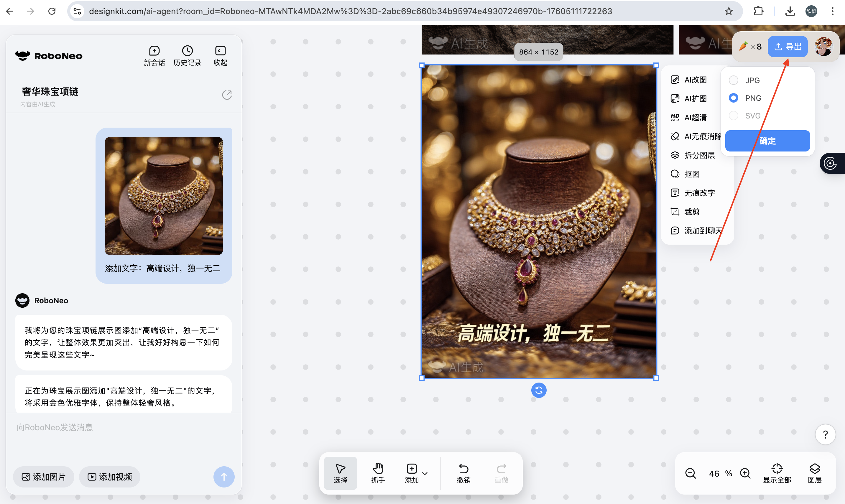The width and height of the screenshot is (845, 504).
Task: Start a new conversation (新会话)
Action: coord(154,56)
